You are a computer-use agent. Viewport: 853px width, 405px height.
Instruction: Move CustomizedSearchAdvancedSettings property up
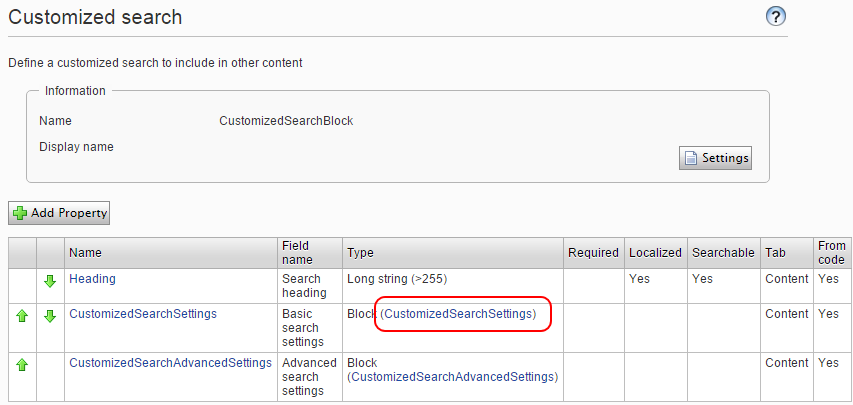tap(21, 365)
